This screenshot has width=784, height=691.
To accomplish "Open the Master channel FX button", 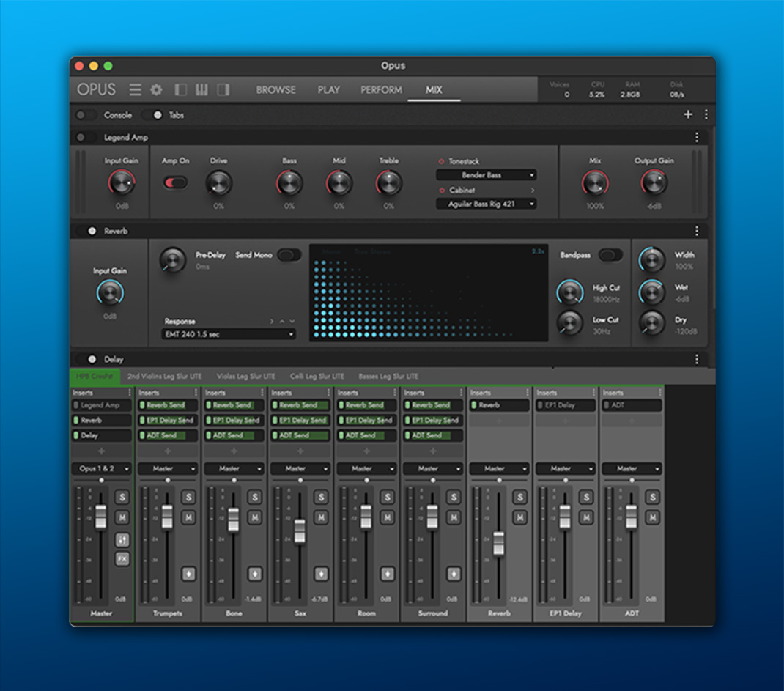I will pyautogui.click(x=122, y=558).
